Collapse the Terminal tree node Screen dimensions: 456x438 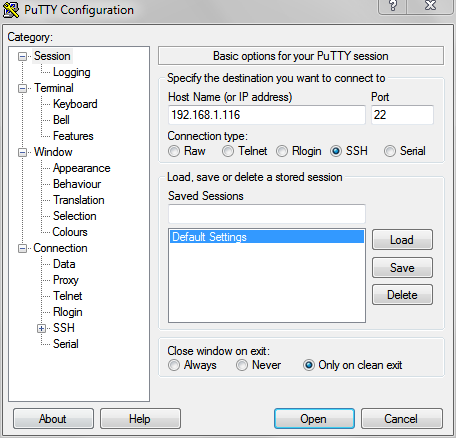(22, 88)
